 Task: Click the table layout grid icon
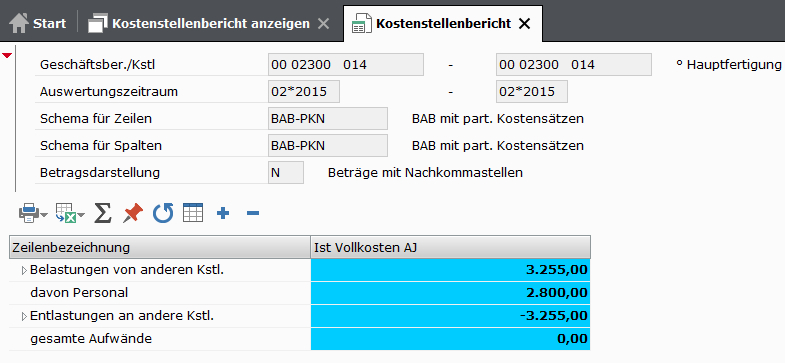point(193,213)
